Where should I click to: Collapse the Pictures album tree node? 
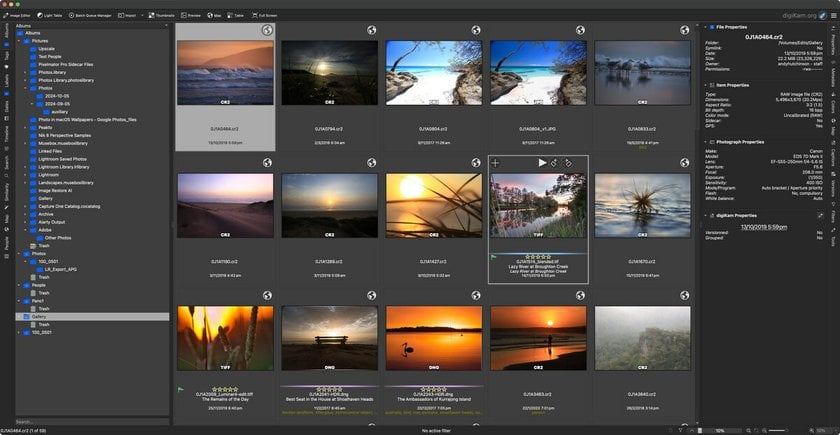click(18, 41)
